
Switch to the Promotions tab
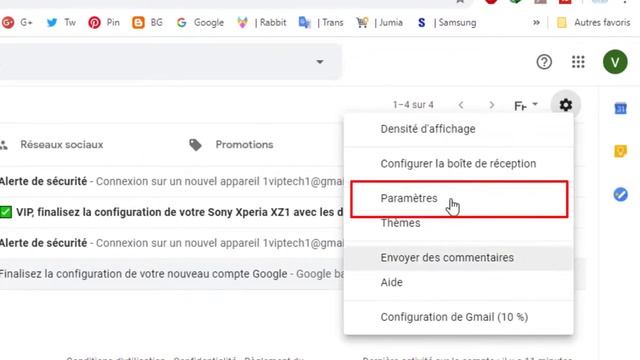[x=232, y=145]
